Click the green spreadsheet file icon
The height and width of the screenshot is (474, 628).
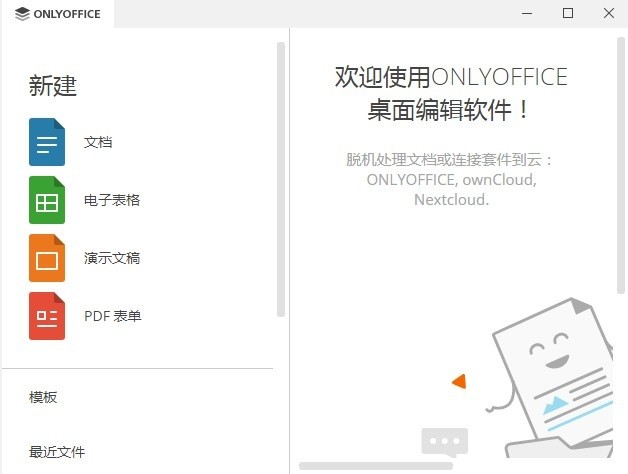coord(47,200)
